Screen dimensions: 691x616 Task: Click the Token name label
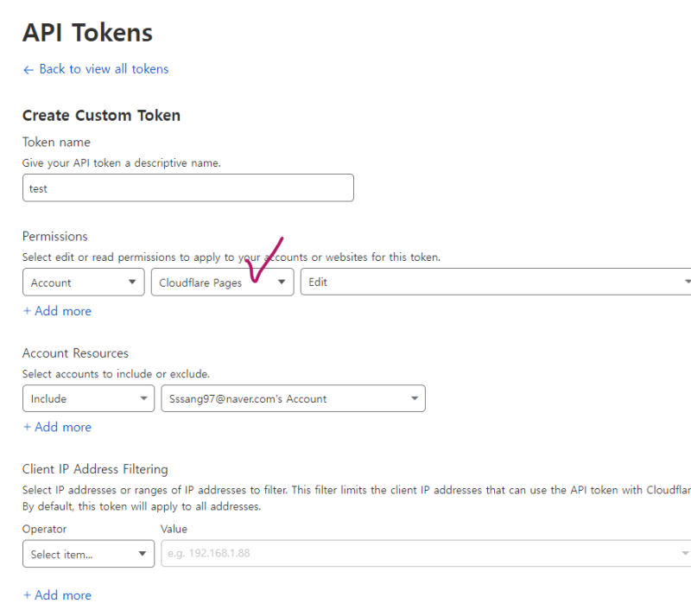click(x=56, y=142)
